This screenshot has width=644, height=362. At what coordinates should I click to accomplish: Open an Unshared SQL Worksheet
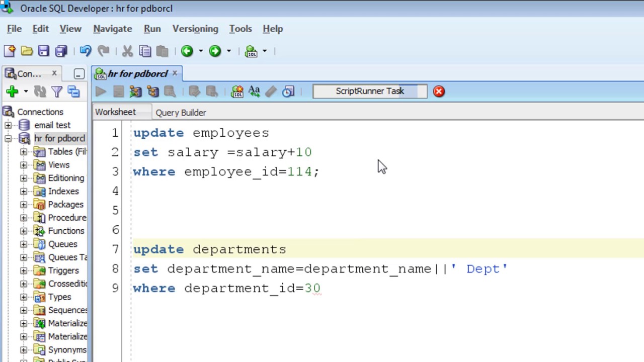tap(237, 92)
